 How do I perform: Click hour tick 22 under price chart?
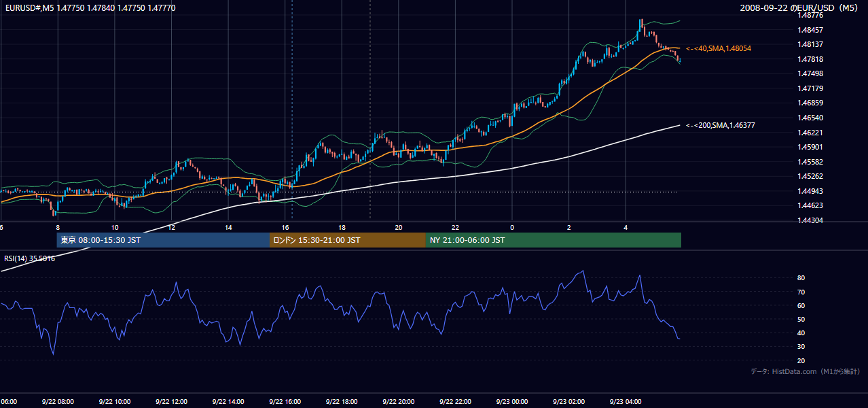[x=456, y=227]
